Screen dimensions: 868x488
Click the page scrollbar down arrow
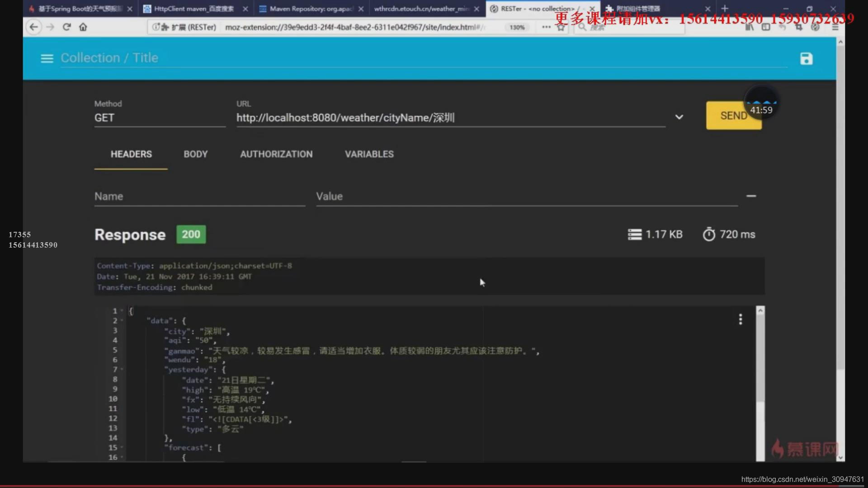pyautogui.click(x=840, y=457)
